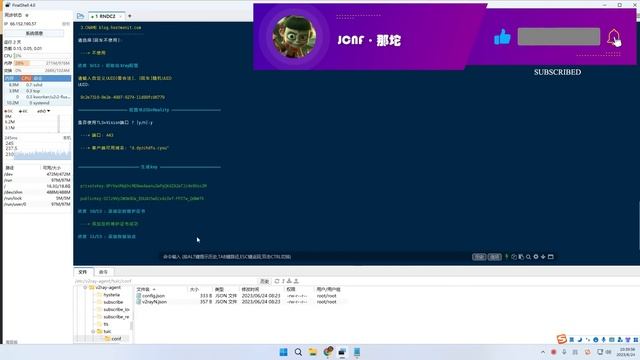Screen dimensions: 640x360
Task: Click the notification bell in overlay
Action: (613, 38)
